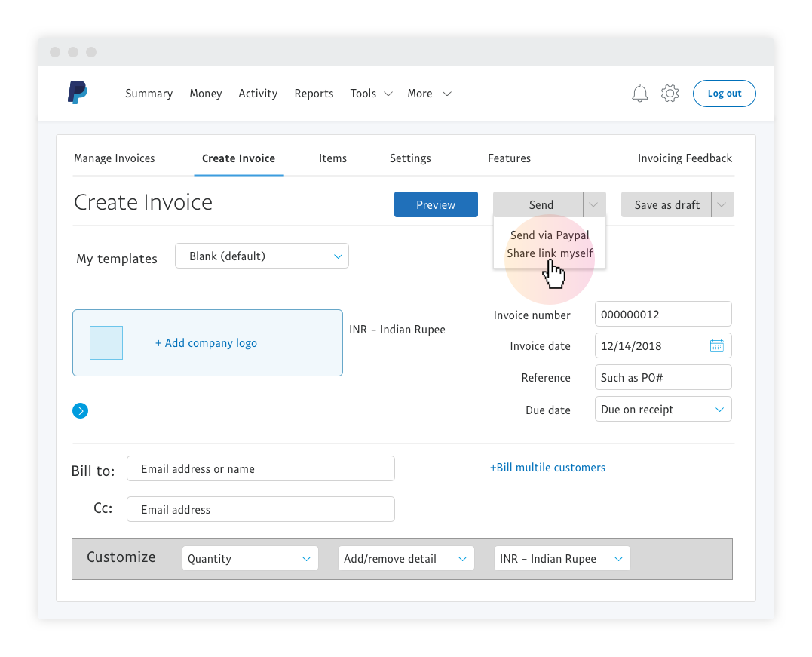Click the blue Preview button

436,204
